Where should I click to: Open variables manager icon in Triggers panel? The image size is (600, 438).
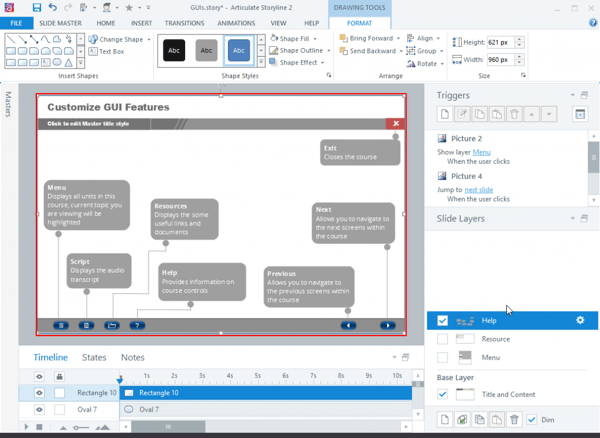(x=580, y=114)
